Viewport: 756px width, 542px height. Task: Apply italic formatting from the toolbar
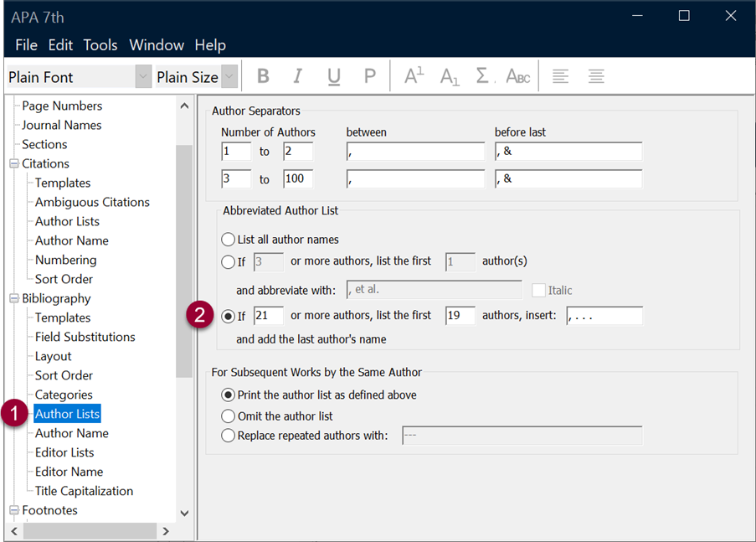298,75
